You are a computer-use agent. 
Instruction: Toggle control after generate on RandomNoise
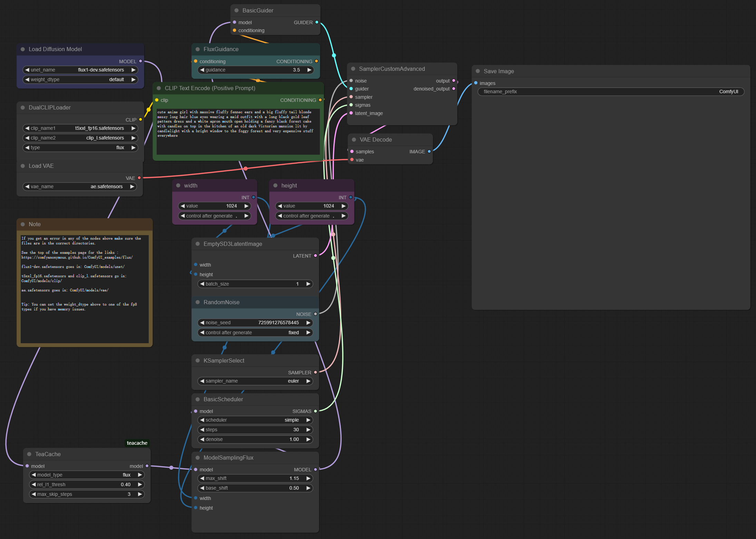255,332
